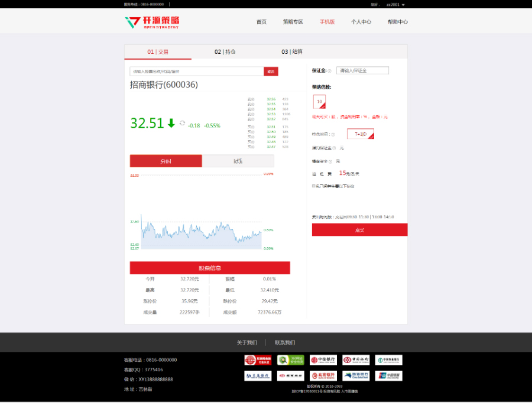Click the -0.55% change percentage
Viewport: 532px width, 405px height.
212,125
